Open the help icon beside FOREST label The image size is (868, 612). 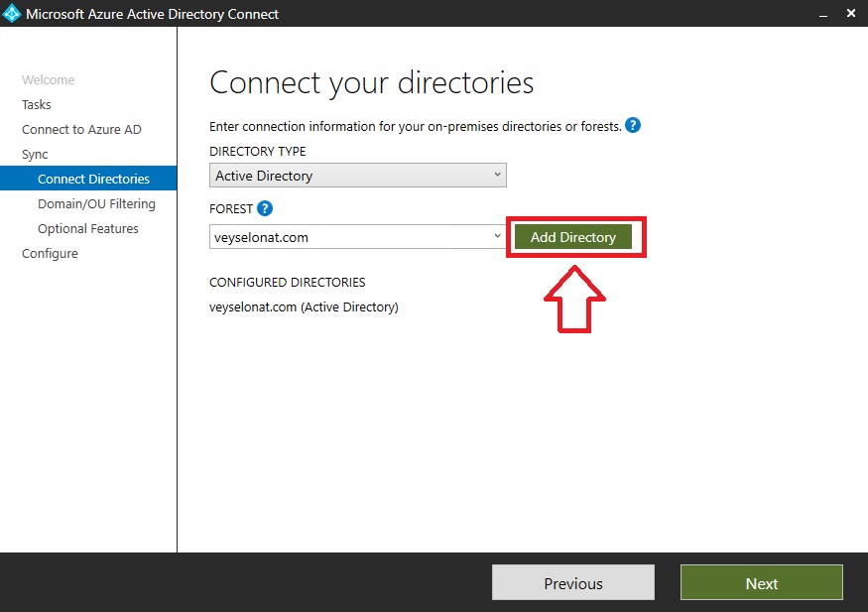pyautogui.click(x=265, y=208)
